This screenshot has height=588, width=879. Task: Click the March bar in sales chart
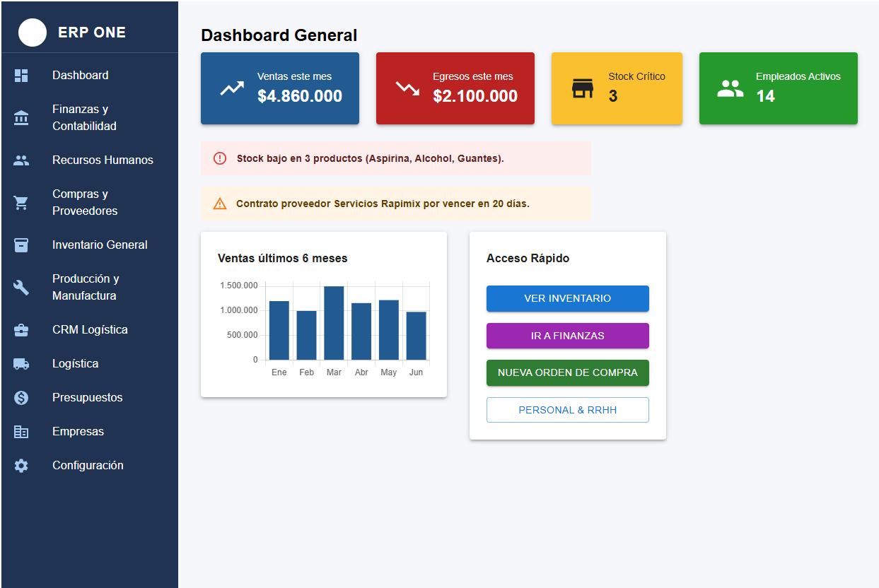(334, 323)
